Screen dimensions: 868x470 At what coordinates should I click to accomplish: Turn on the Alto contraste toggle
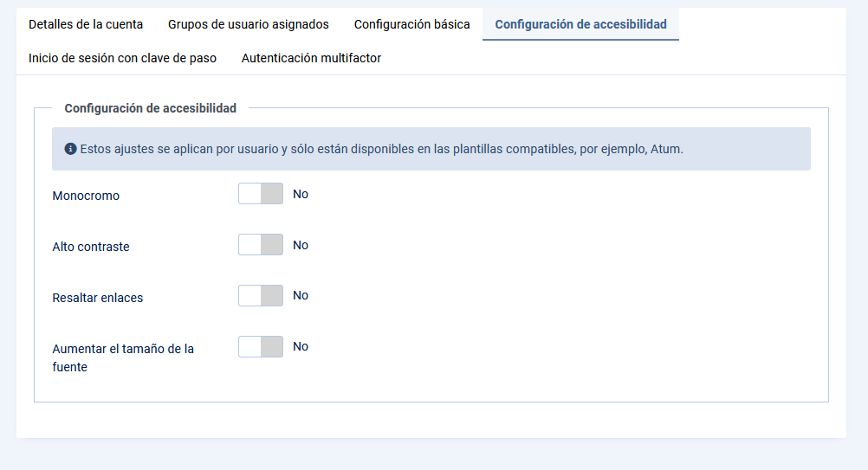(261, 245)
